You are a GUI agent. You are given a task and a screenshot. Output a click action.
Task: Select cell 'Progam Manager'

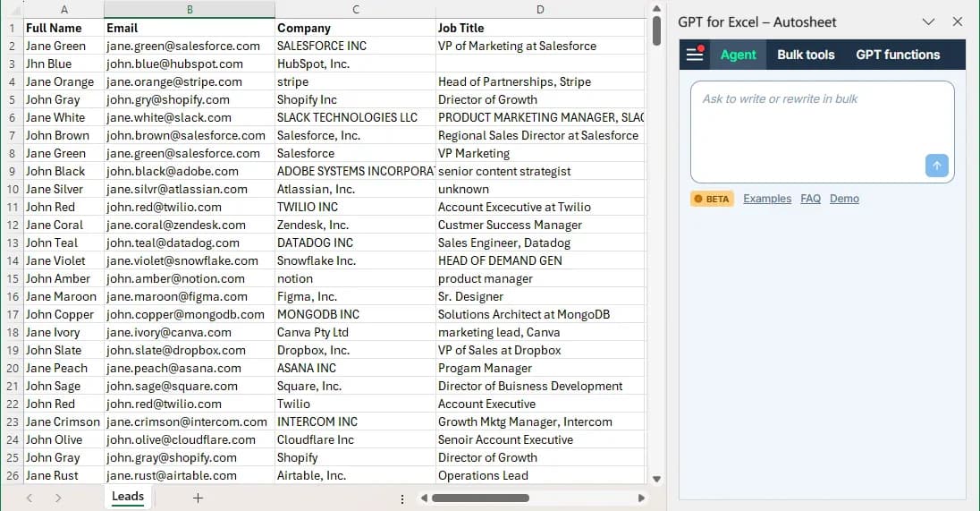coord(540,369)
